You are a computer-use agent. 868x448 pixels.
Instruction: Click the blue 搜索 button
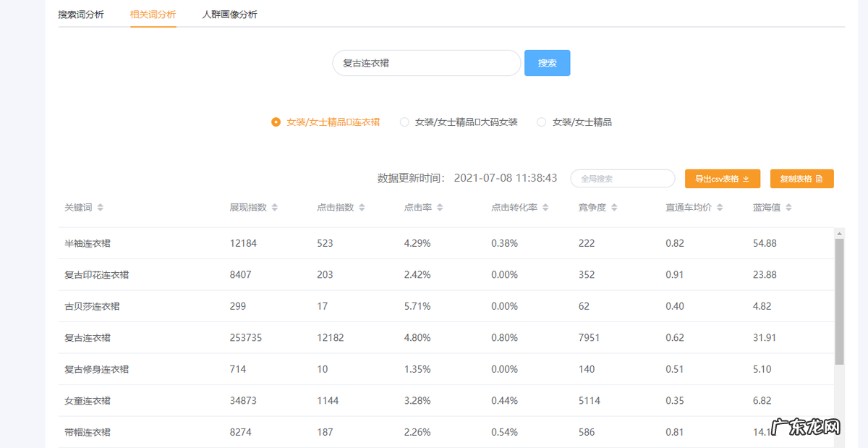point(547,63)
